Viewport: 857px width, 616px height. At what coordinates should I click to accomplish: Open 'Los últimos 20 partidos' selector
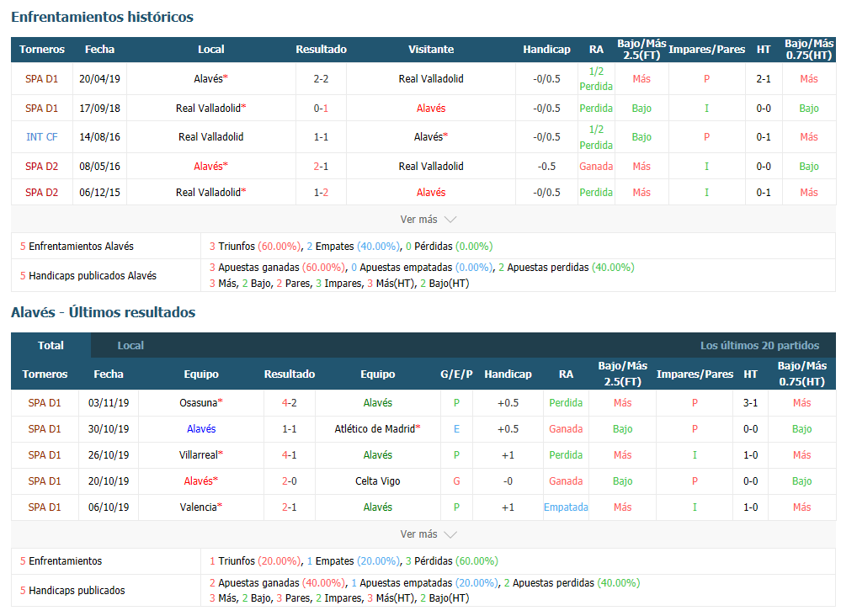(x=759, y=345)
